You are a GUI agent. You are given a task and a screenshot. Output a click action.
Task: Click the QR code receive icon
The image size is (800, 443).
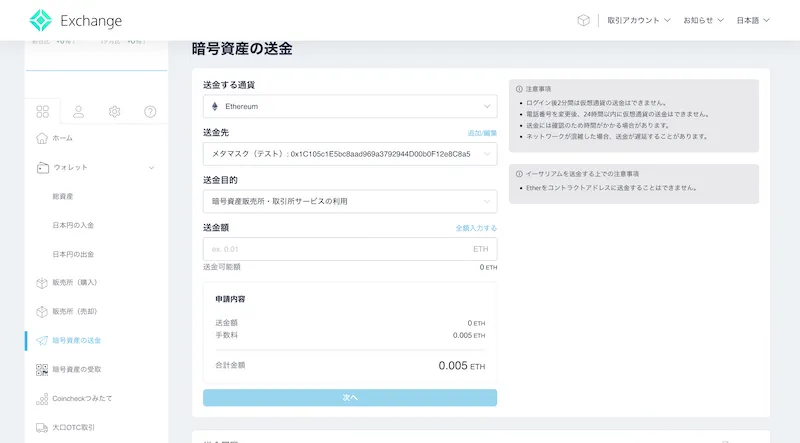click(42, 370)
